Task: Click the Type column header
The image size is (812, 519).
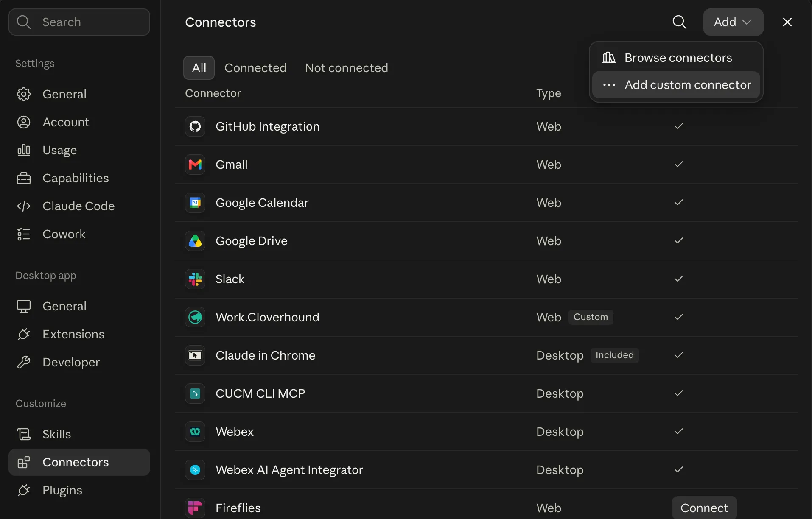Action: click(x=549, y=93)
